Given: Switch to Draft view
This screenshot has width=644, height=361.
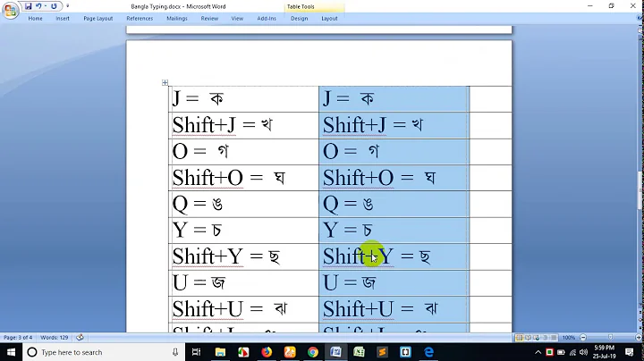Looking at the screenshot, I should pos(554,338).
